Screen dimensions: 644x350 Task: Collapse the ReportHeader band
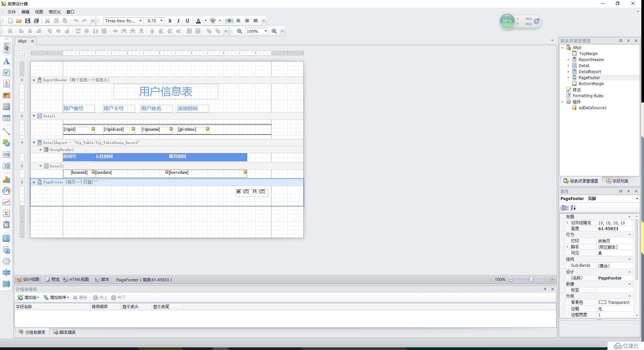34,80
